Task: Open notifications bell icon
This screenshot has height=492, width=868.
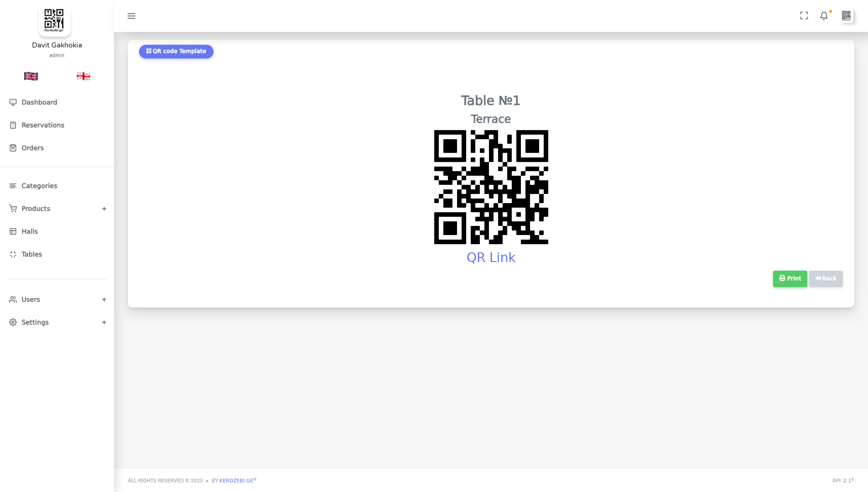Action: [x=824, y=16]
